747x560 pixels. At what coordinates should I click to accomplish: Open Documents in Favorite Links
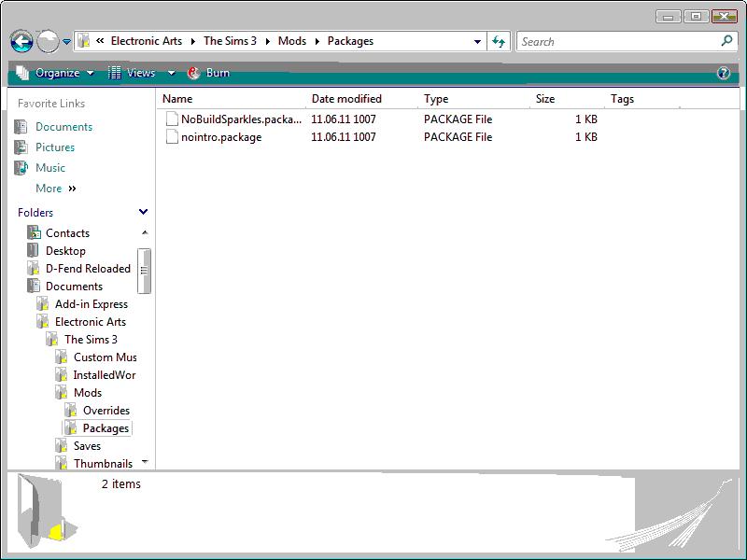(63, 127)
